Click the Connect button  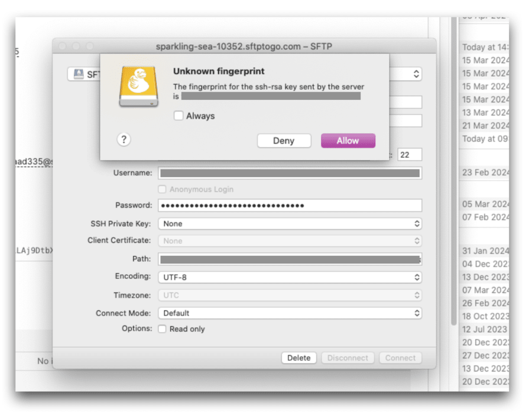400,357
